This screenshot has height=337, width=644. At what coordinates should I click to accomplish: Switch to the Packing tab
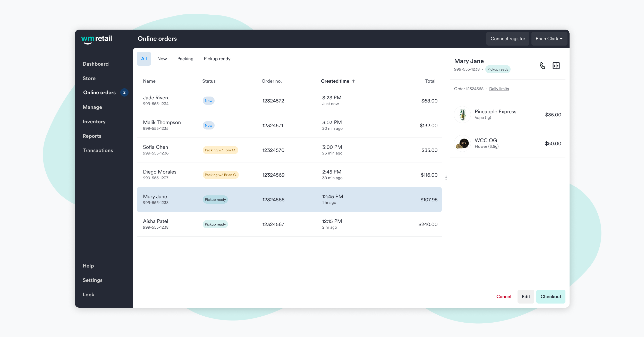point(185,59)
